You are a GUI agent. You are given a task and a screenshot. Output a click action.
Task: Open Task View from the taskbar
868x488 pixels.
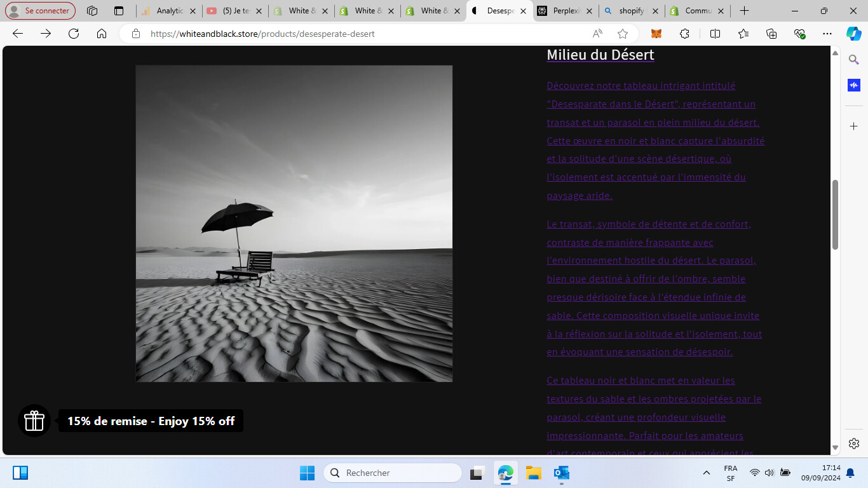(x=477, y=473)
